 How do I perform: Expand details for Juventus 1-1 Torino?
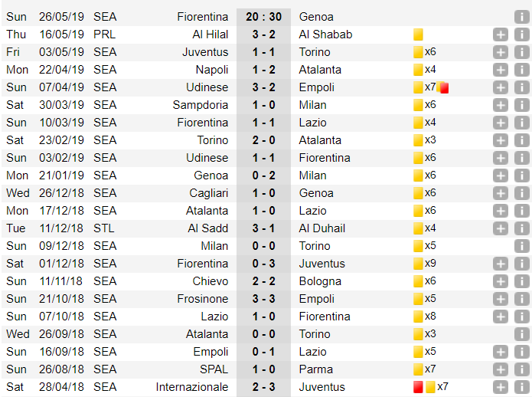click(501, 52)
